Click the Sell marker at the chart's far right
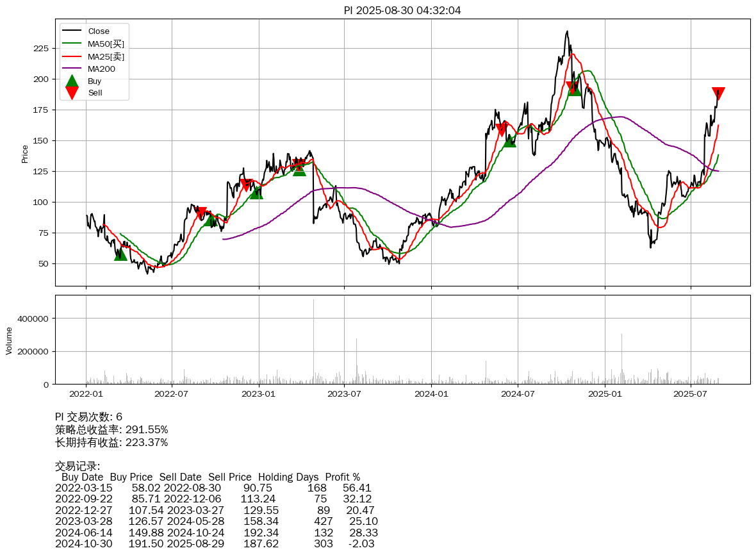This screenshot has height=555, width=756. pyautogui.click(x=718, y=94)
